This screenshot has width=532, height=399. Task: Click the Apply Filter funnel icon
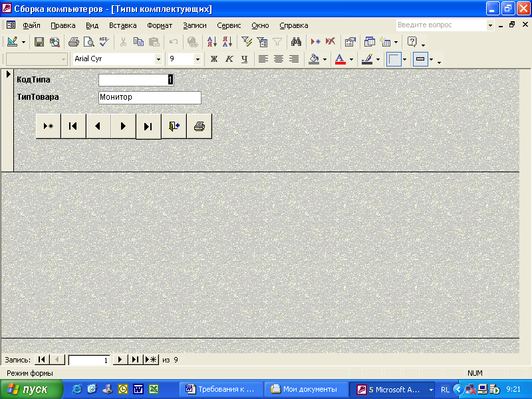click(277, 42)
